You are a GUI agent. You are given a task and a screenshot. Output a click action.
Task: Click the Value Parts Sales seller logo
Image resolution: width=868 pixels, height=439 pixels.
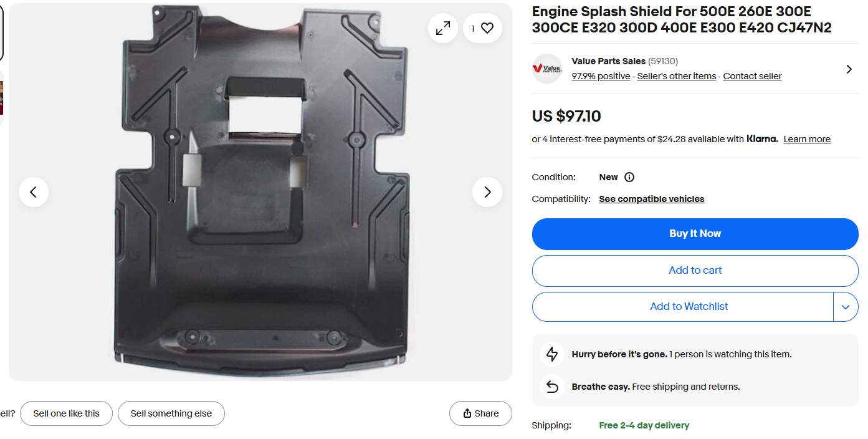click(547, 69)
